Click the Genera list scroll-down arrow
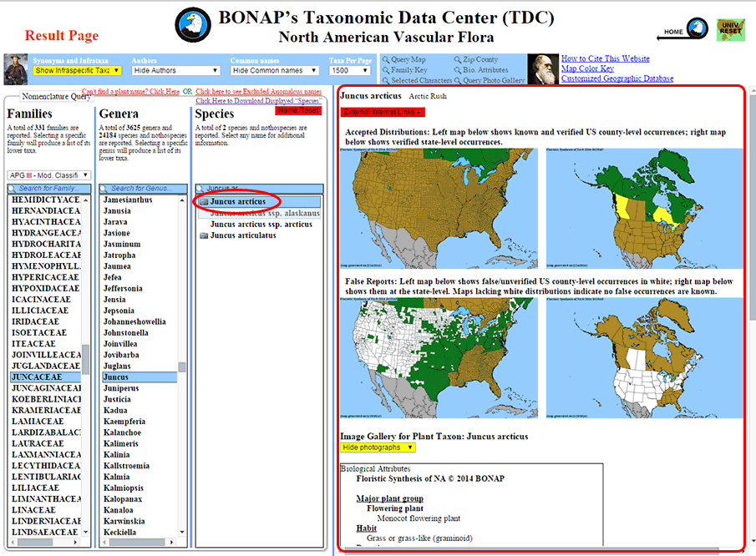756x556 pixels. tap(182, 532)
